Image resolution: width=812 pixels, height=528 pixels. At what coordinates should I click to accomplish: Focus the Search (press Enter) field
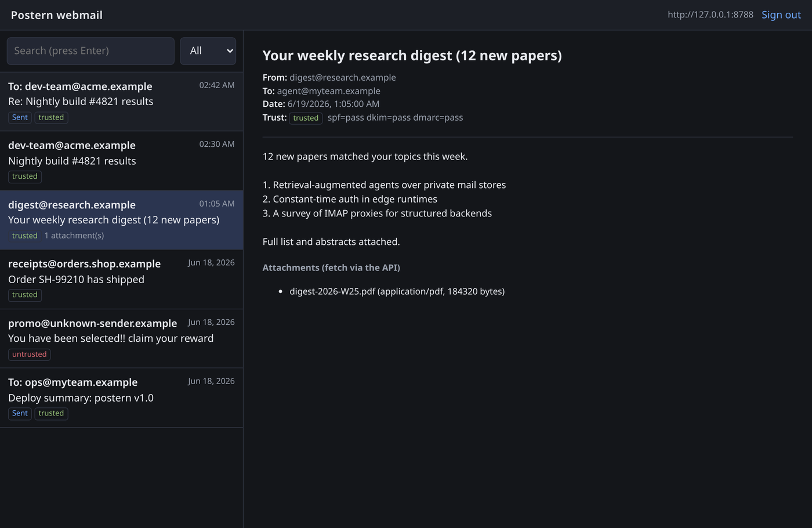click(x=90, y=51)
